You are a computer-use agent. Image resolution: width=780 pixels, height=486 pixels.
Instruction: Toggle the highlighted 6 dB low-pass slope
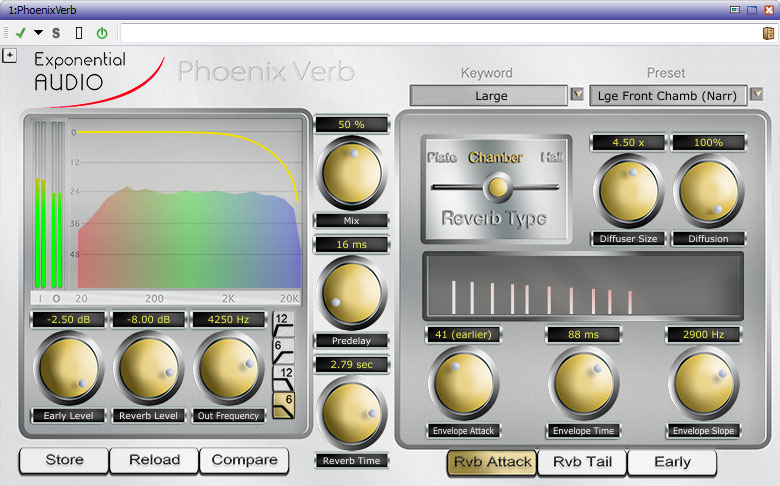pyautogui.click(x=284, y=404)
